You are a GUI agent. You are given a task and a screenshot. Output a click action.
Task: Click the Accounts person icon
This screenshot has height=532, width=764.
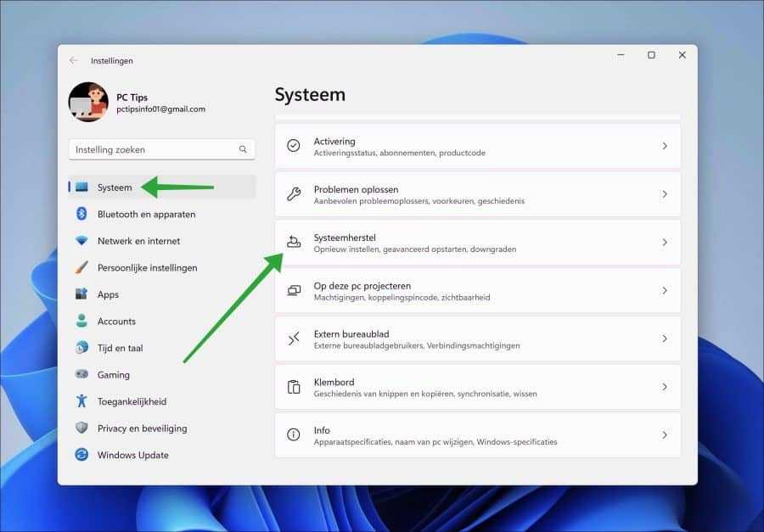point(81,321)
